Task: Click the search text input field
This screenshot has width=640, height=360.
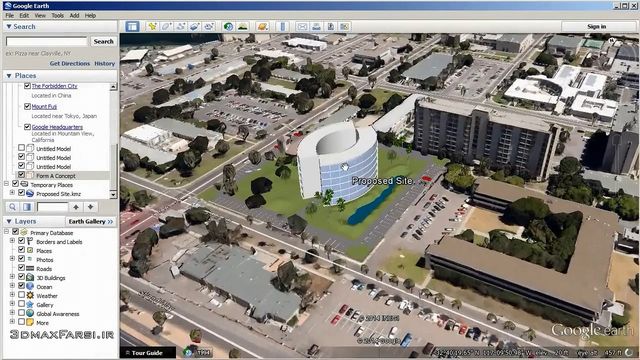Action: 47,41
